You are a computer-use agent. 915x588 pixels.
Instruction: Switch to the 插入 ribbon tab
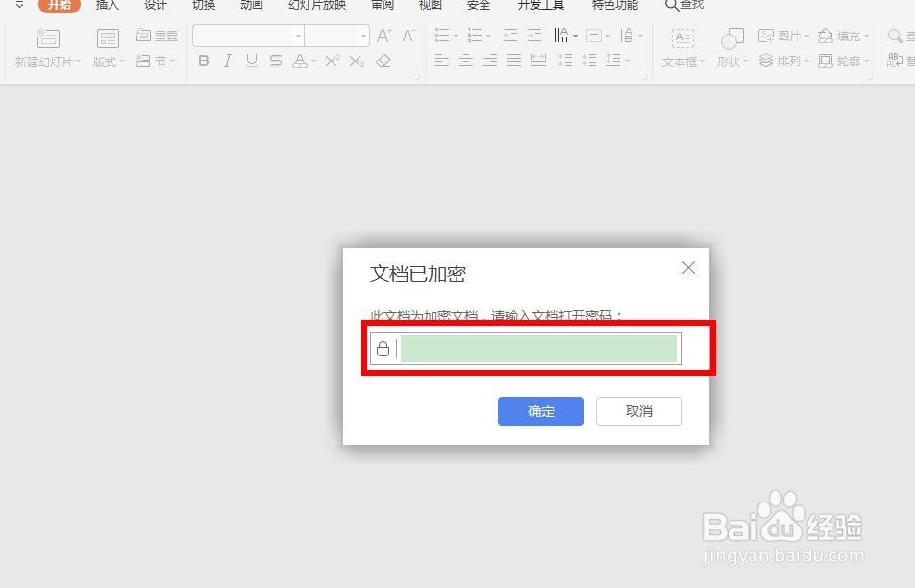107,6
